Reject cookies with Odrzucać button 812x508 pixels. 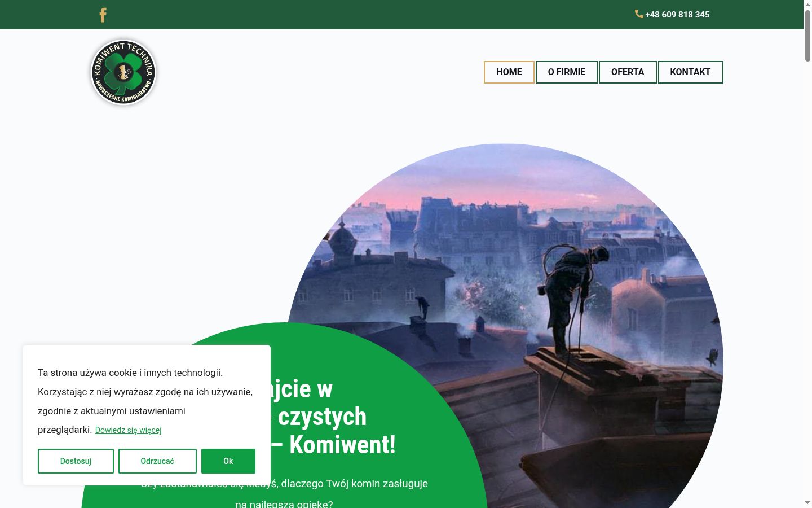point(157,461)
